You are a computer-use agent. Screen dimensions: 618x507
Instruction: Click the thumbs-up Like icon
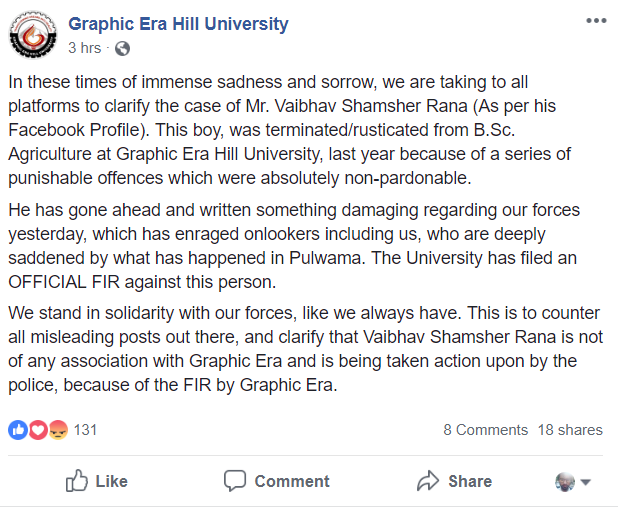coord(76,481)
